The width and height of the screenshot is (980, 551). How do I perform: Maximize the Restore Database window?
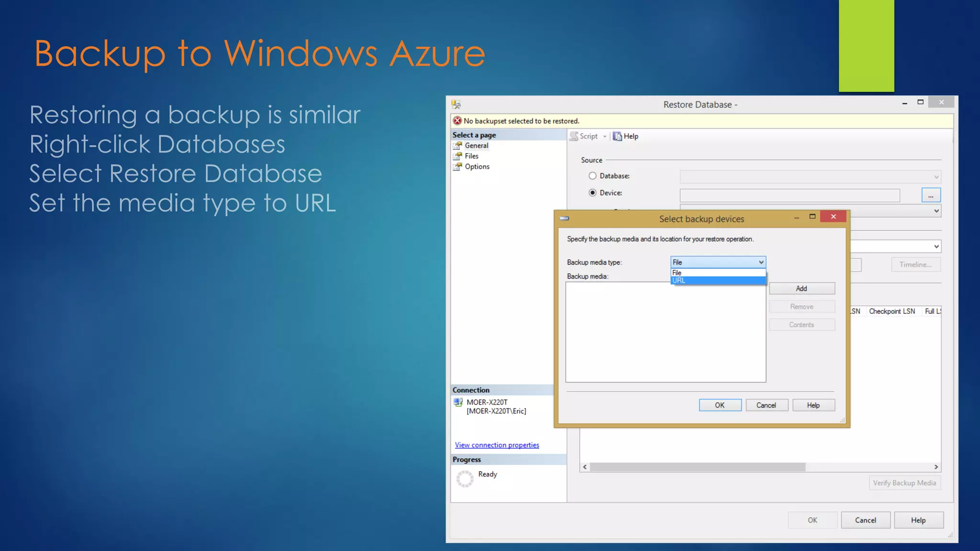920,102
